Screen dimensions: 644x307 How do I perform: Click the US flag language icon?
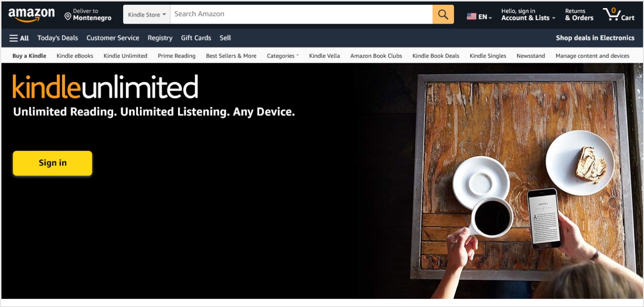click(471, 17)
